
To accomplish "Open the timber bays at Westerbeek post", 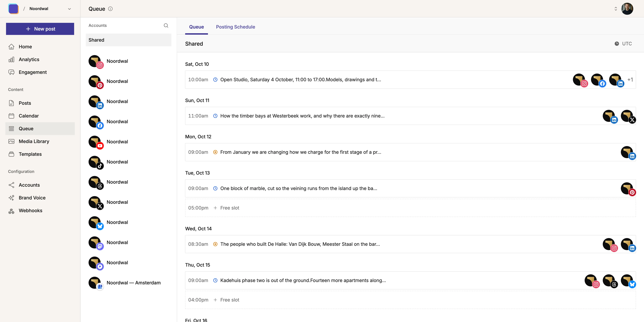I will click(410, 116).
